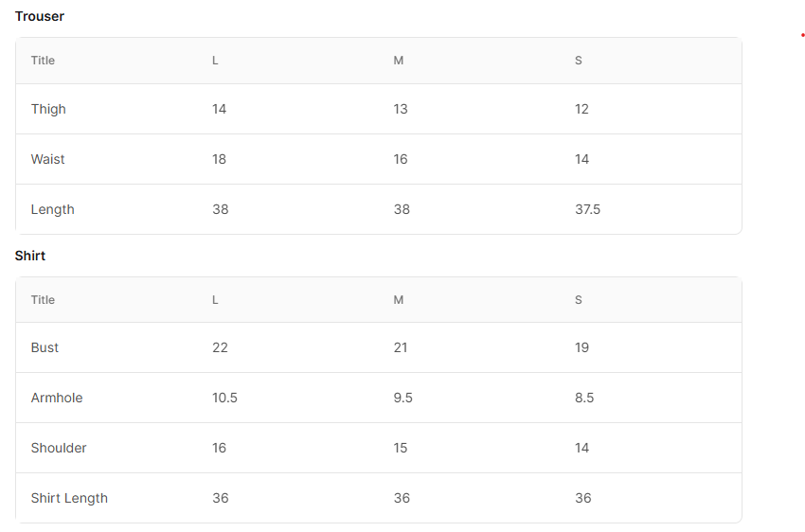Select the Shirt table heading
Viewport: 805px width, 532px height.
tap(30, 256)
